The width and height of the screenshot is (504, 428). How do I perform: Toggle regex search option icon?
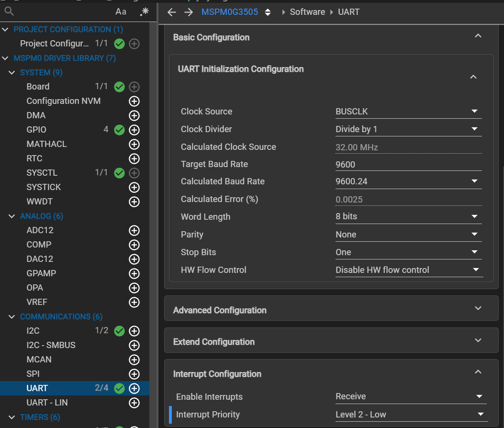145,11
